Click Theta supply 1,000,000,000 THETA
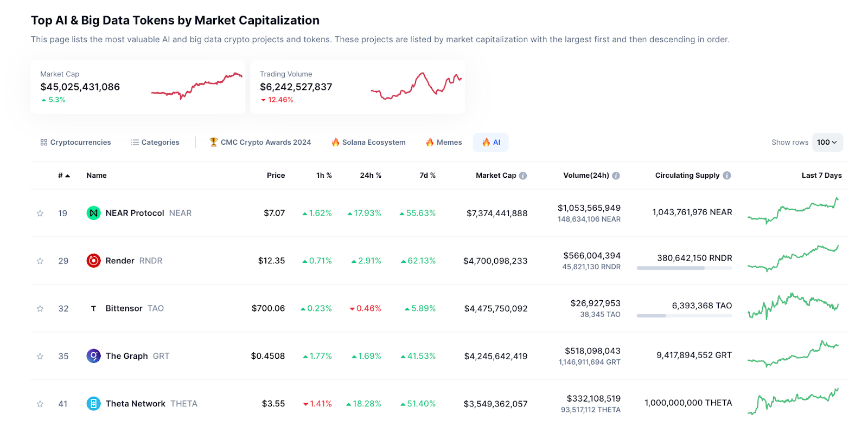This screenshot has width=868, height=427. pyautogui.click(x=688, y=403)
